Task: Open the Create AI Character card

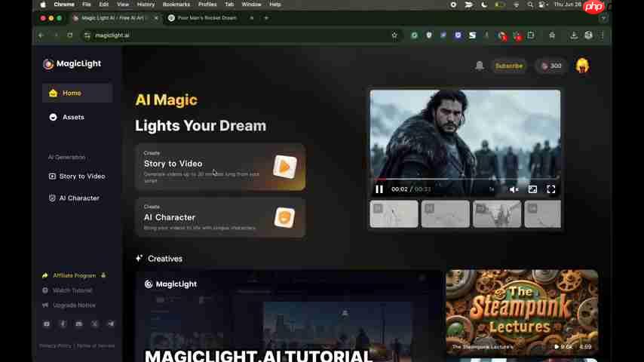Action: tap(220, 218)
